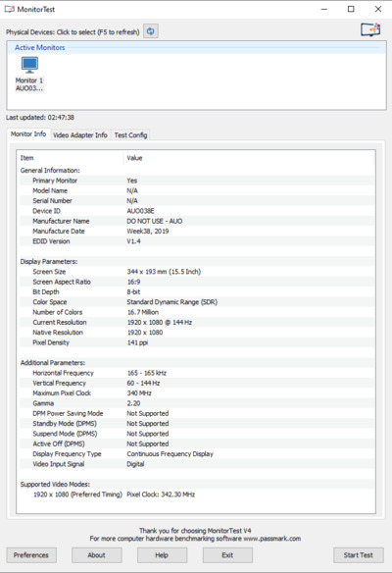Select the DPM Power Saving Mode row
The height and width of the screenshot is (573, 392).
click(x=196, y=414)
